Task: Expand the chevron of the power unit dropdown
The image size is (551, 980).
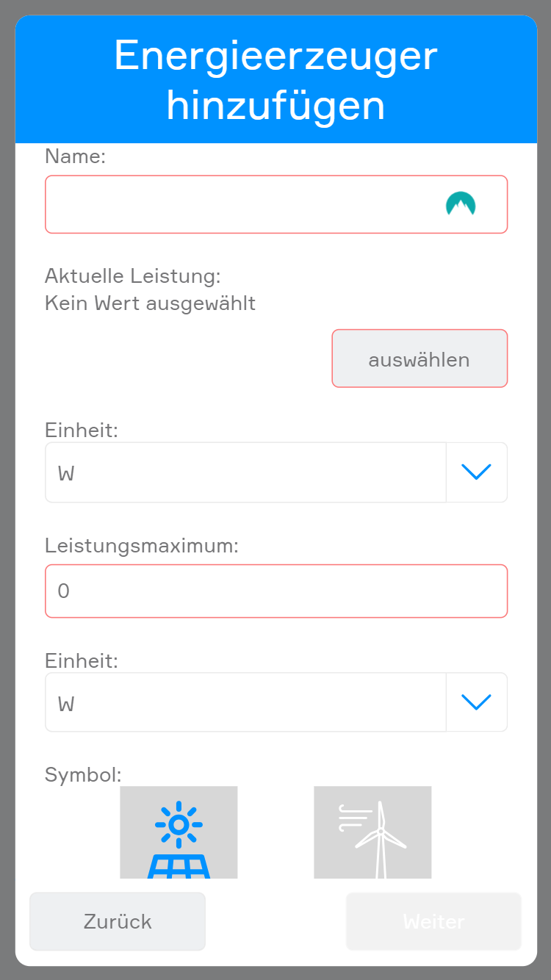Action: click(x=476, y=472)
